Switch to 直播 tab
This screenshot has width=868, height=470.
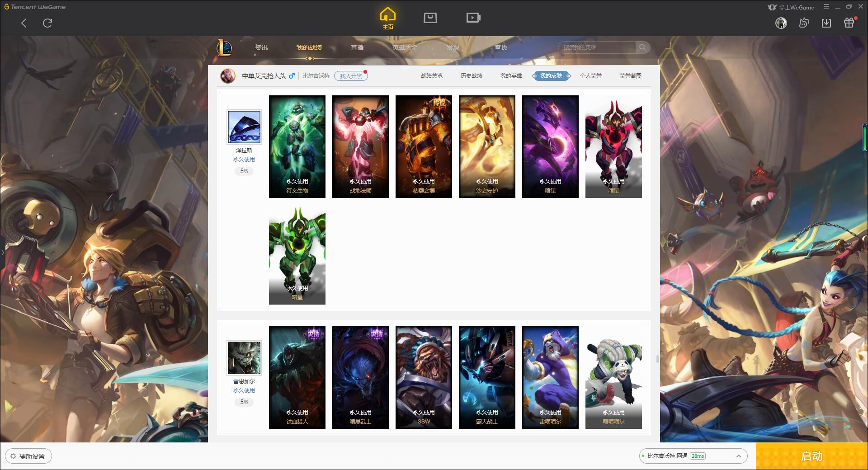point(357,47)
